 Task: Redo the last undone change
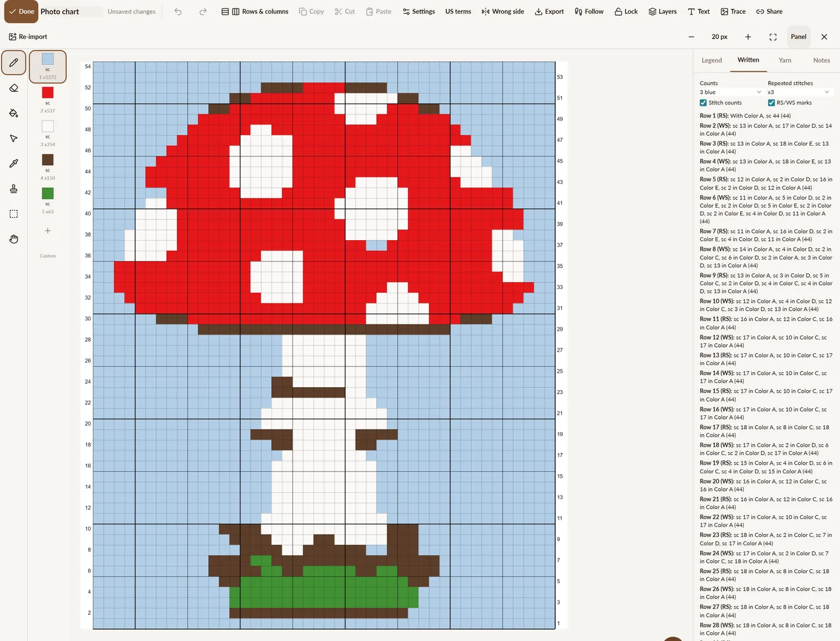click(x=203, y=11)
